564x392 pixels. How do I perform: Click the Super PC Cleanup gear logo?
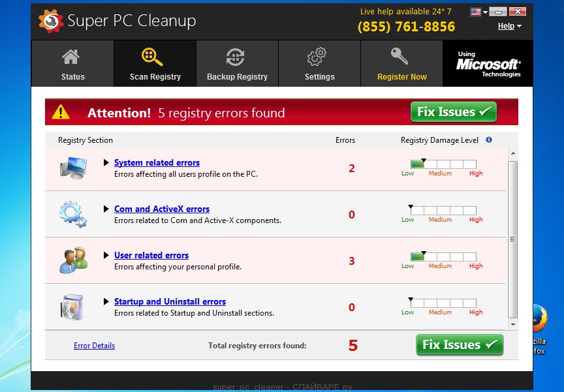pos(51,21)
